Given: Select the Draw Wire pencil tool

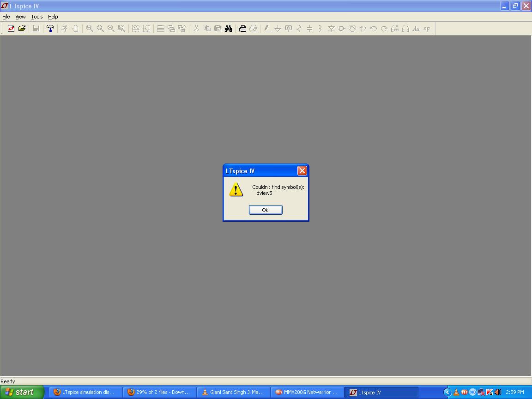Looking at the screenshot, I should 267,29.
